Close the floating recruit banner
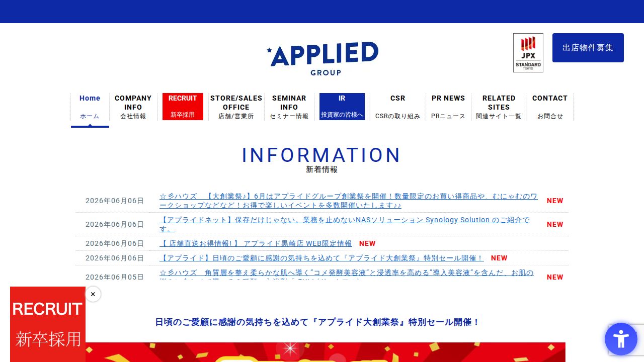Screen dimensions: 644x362 click(93, 294)
